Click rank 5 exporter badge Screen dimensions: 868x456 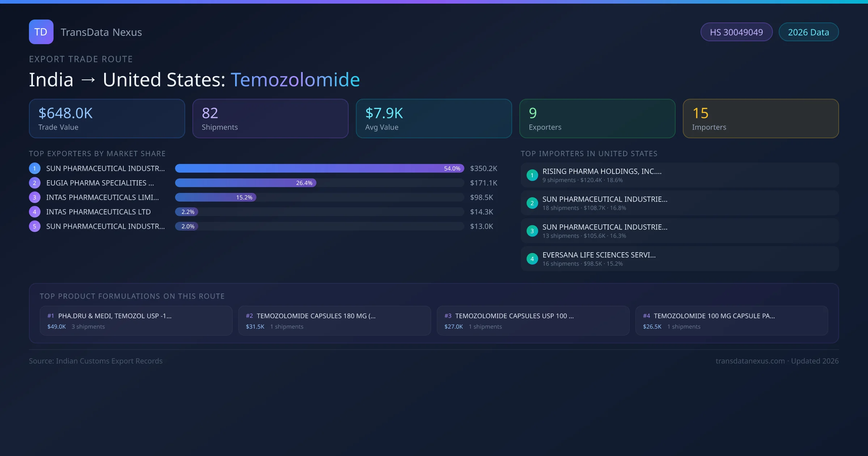point(35,226)
